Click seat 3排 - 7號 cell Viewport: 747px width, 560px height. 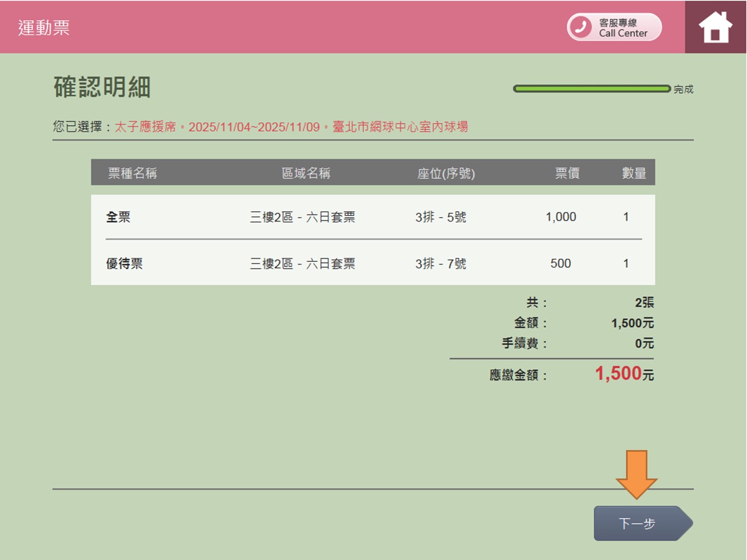[x=441, y=264]
